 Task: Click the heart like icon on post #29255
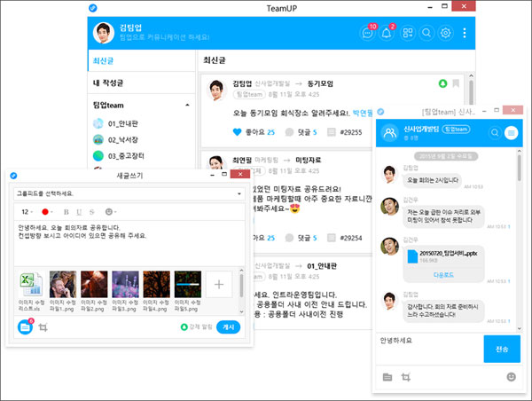coord(237,132)
